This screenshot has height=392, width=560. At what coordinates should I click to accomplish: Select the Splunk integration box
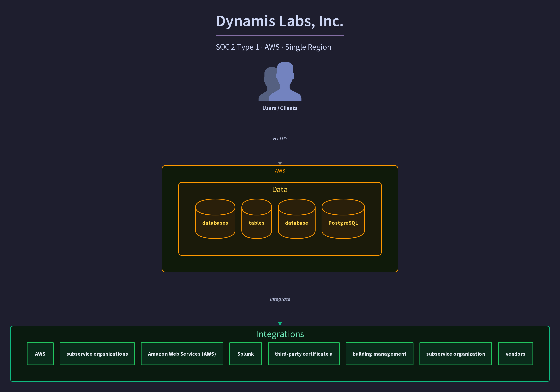(x=246, y=354)
